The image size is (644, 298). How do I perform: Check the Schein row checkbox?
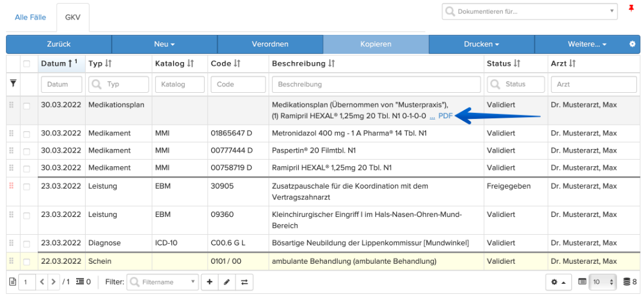click(27, 262)
